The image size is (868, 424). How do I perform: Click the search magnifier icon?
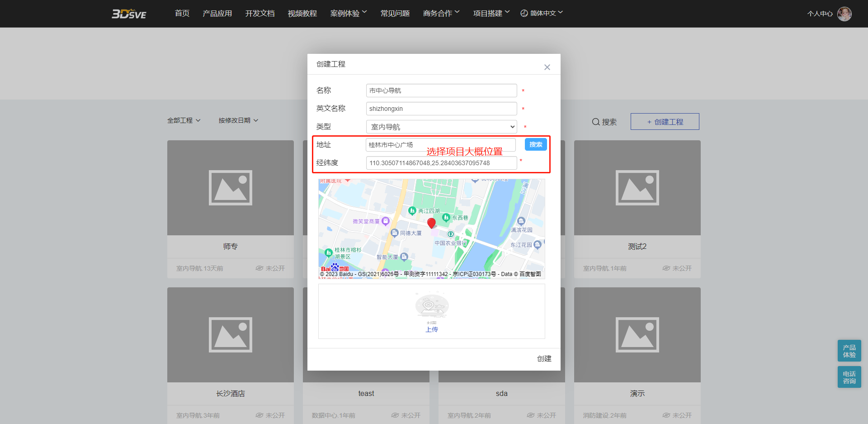tap(596, 122)
